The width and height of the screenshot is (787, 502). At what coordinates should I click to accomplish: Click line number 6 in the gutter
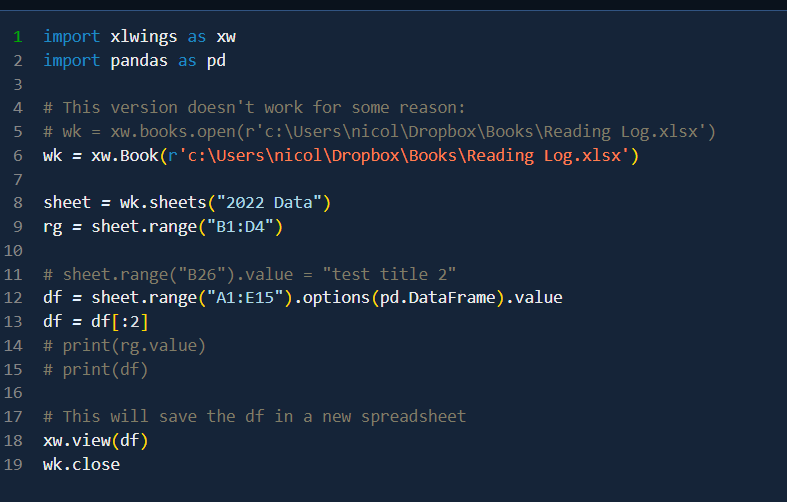[x=18, y=156]
